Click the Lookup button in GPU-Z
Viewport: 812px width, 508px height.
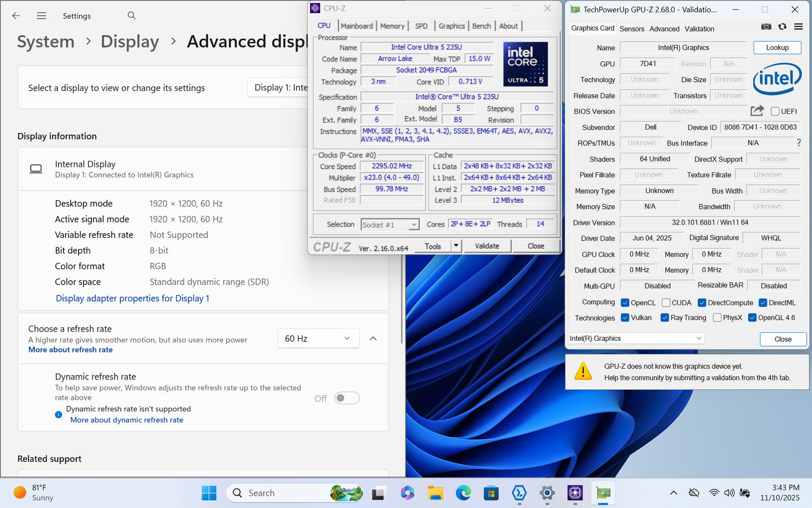[x=777, y=47]
